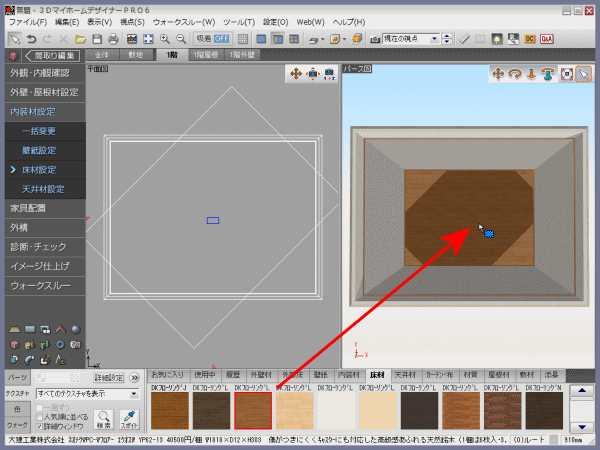Uncheck the 詳細ウィンドウ checkbox
600x450 pixels.
coord(41,427)
